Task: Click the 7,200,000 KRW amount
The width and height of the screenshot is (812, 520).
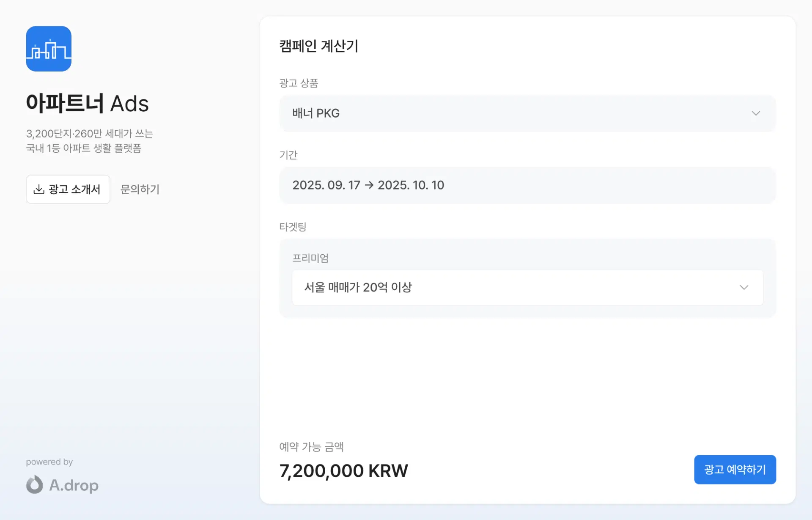Action: coord(343,470)
